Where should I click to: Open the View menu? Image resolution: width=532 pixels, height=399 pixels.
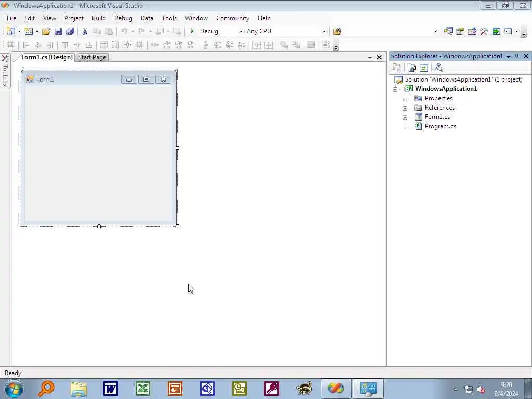point(49,18)
